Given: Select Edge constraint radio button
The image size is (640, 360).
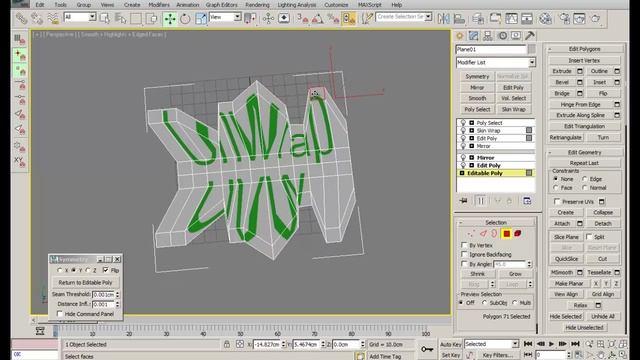Looking at the screenshot, I should 585,179.
